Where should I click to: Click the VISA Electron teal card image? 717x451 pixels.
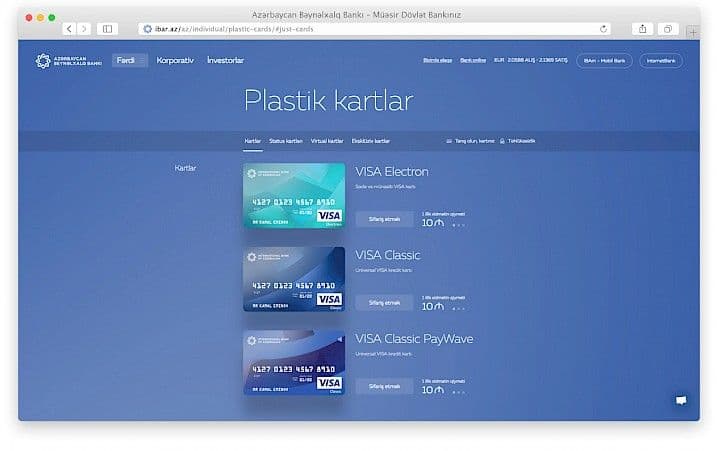(294, 196)
